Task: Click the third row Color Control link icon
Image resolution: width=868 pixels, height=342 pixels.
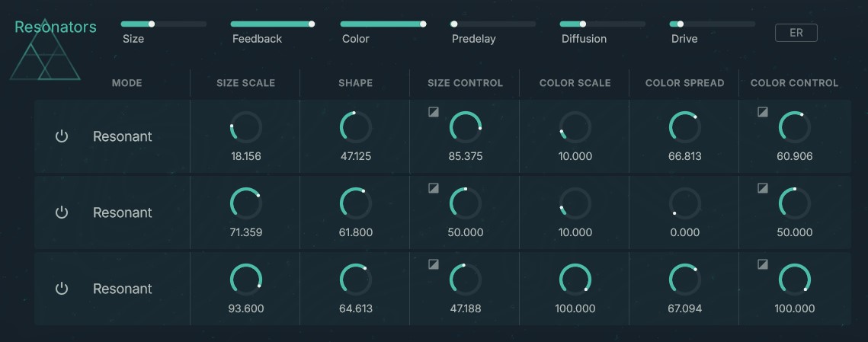Action: pos(763,264)
